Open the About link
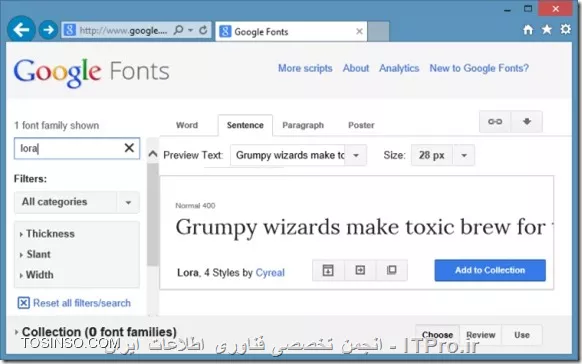 [x=356, y=68]
